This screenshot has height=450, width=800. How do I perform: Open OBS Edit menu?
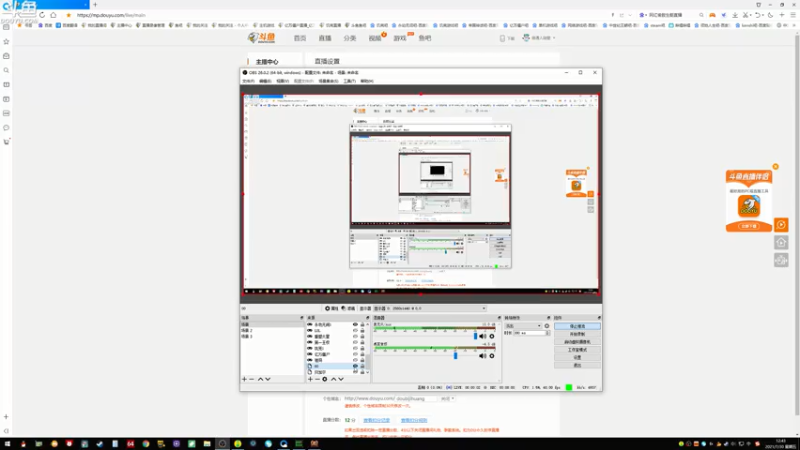[265, 81]
